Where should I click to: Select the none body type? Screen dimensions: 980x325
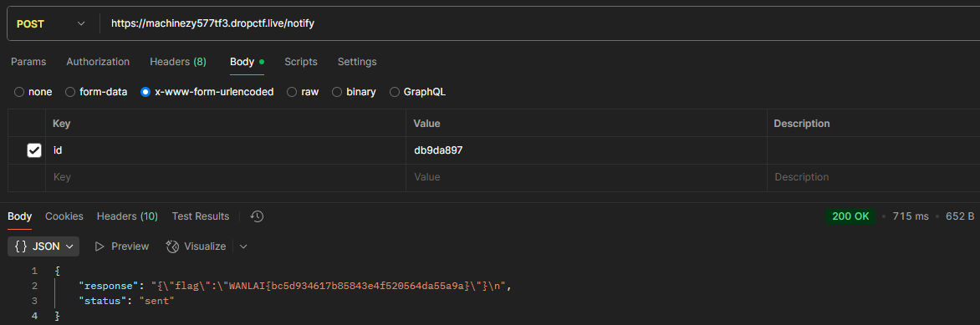[33, 92]
